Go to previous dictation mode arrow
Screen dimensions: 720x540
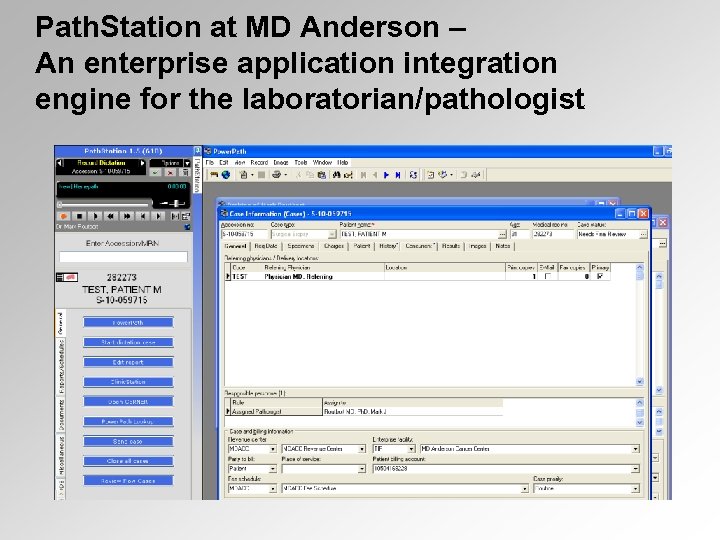[x=60, y=163]
